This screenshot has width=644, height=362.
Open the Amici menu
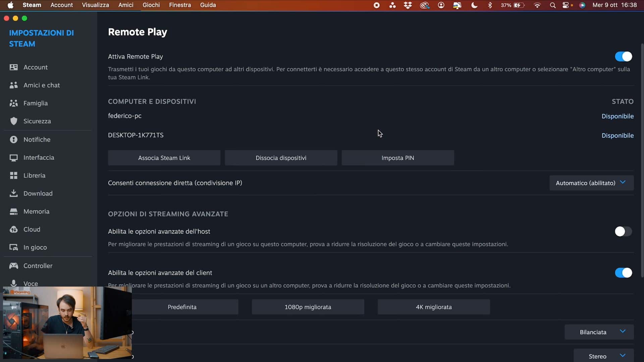click(126, 5)
